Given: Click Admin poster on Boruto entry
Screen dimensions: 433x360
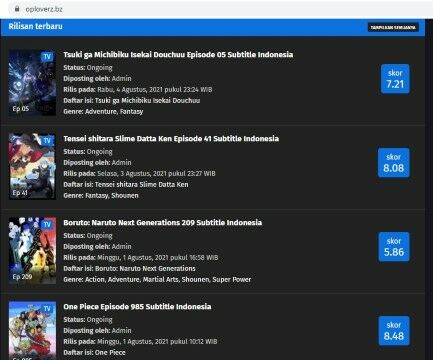Looking at the screenshot, I should (x=121, y=247).
